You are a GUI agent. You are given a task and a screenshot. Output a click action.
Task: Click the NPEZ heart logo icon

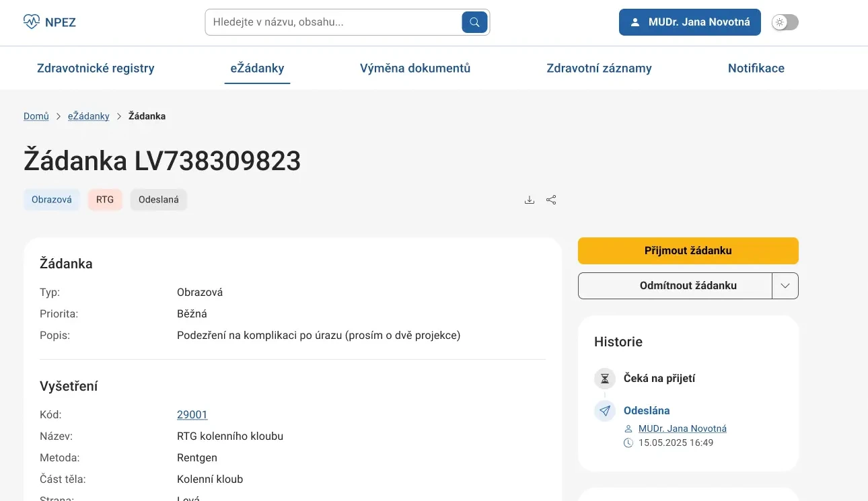32,22
